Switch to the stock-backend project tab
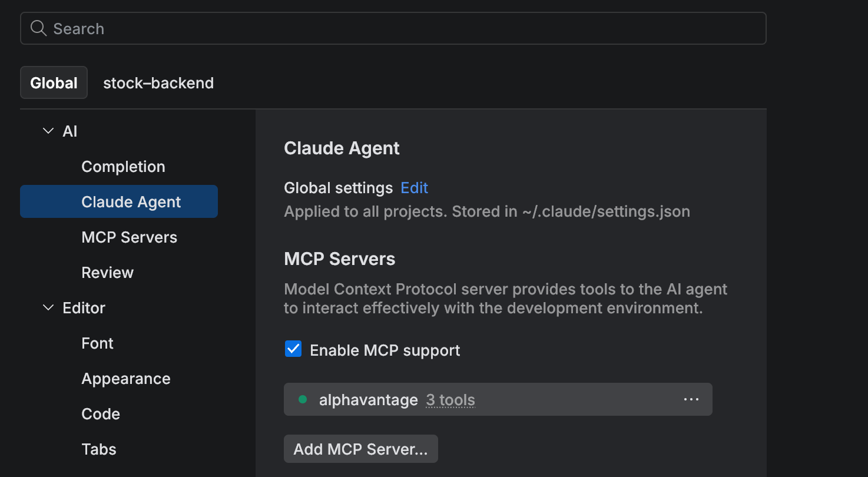Viewport: 868px width, 477px height. click(158, 82)
